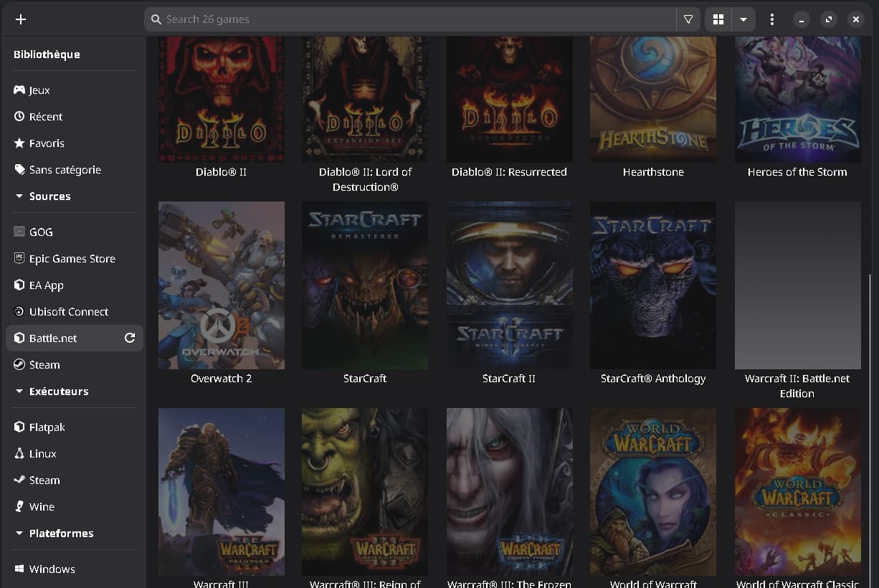Open the view options dropdown arrow
This screenshot has height=588, width=879.
[743, 19]
